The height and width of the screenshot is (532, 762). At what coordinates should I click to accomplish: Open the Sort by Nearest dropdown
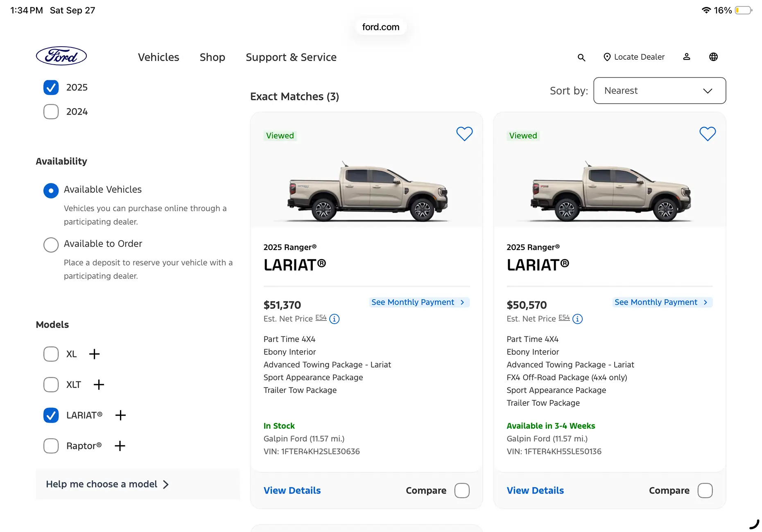(x=660, y=90)
